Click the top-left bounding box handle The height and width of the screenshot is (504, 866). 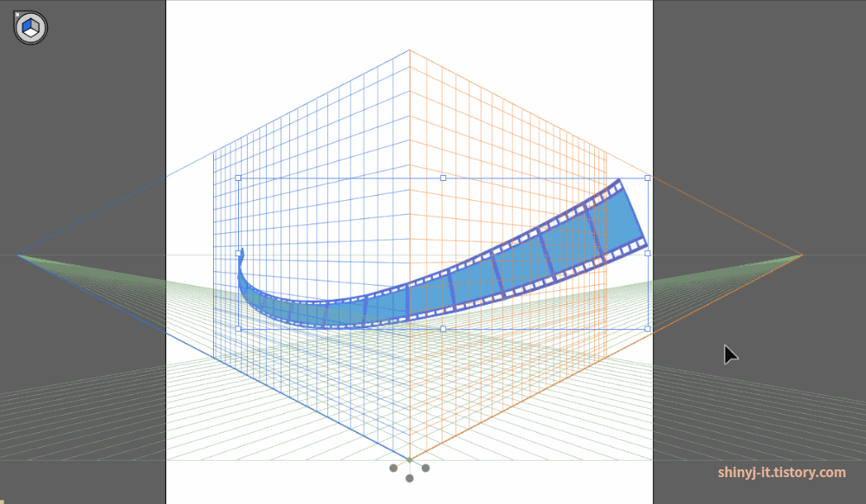point(238,178)
